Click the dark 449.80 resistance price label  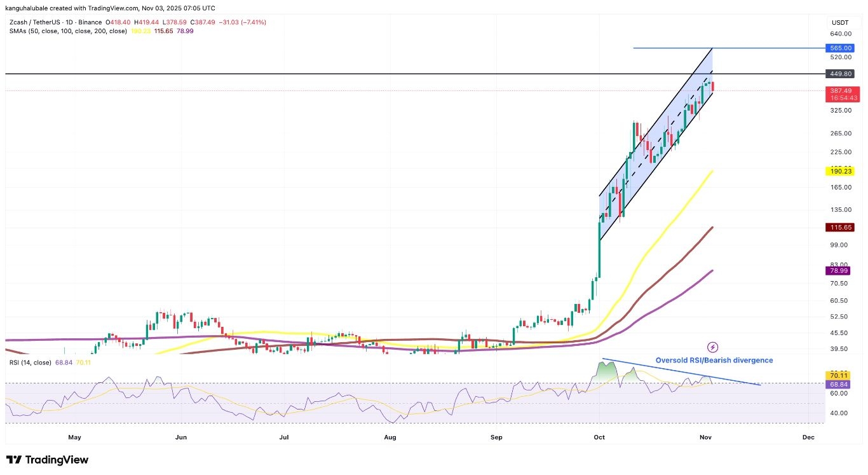pyautogui.click(x=840, y=74)
